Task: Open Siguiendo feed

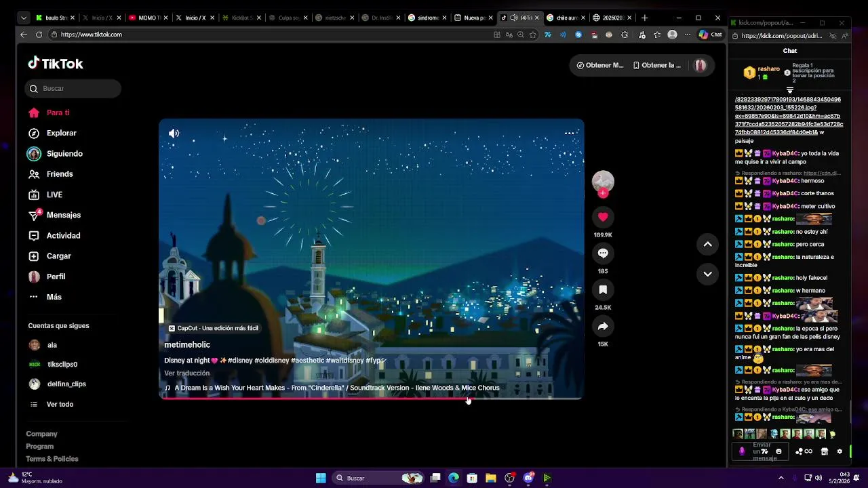Action: (56, 154)
